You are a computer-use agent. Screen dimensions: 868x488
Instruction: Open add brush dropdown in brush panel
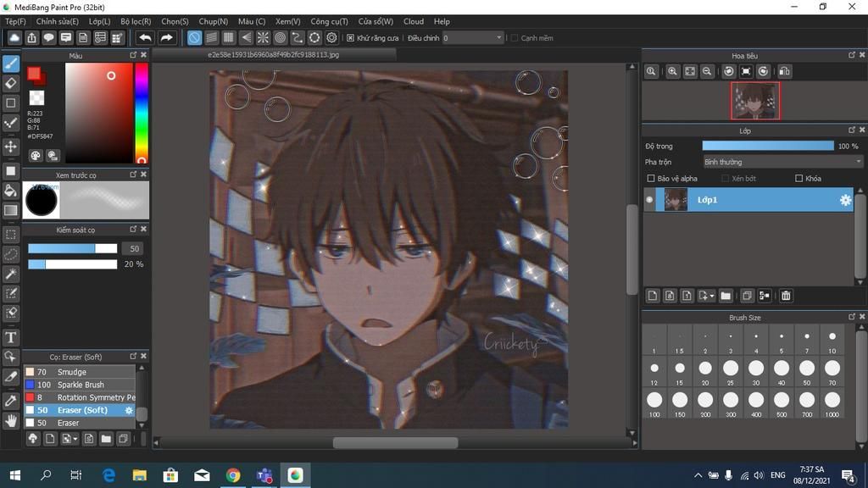pos(70,439)
